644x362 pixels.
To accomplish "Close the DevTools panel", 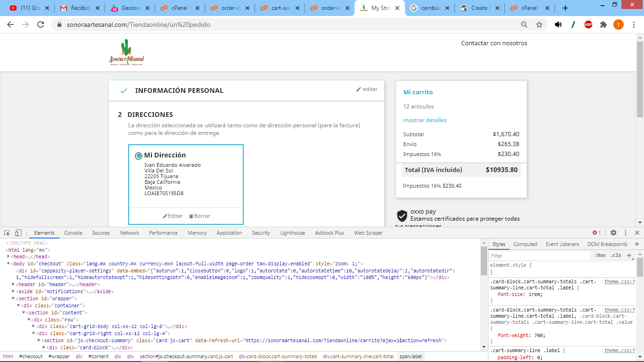I will coord(637,233).
